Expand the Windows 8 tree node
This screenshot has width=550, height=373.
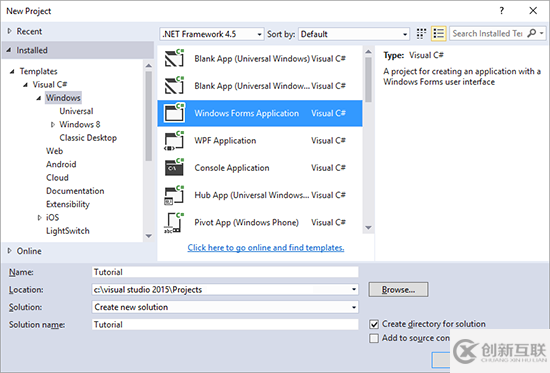click(53, 125)
